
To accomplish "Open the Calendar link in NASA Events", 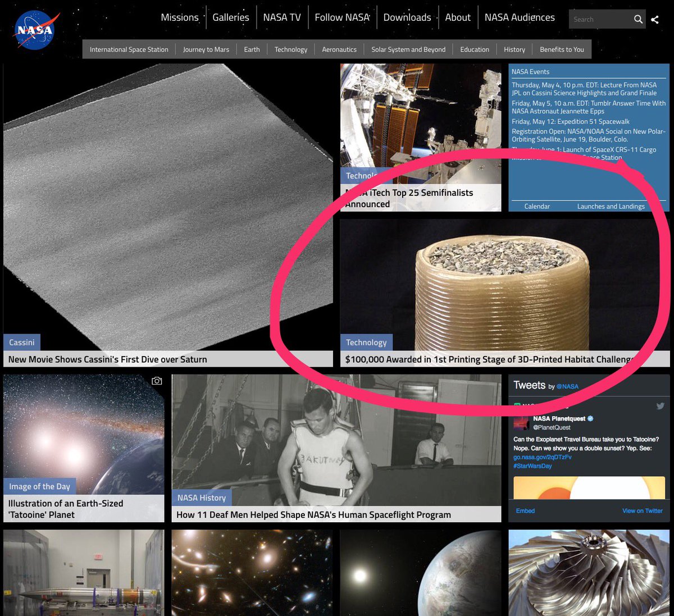I will coord(537,206).
